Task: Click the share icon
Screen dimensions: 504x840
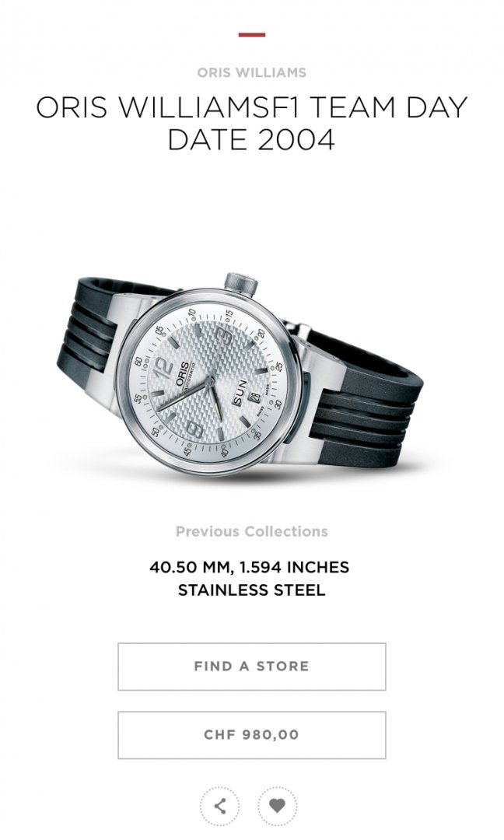Action: coord(219,806)
